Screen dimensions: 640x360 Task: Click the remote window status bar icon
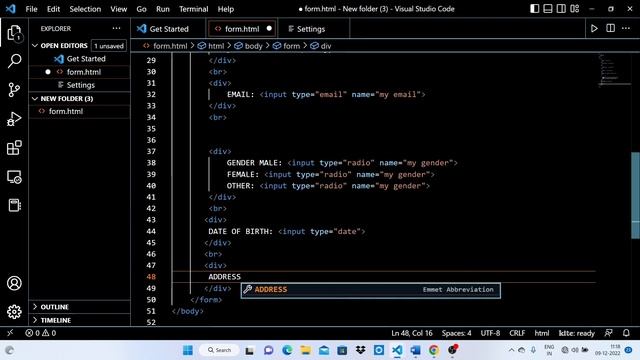10,333
